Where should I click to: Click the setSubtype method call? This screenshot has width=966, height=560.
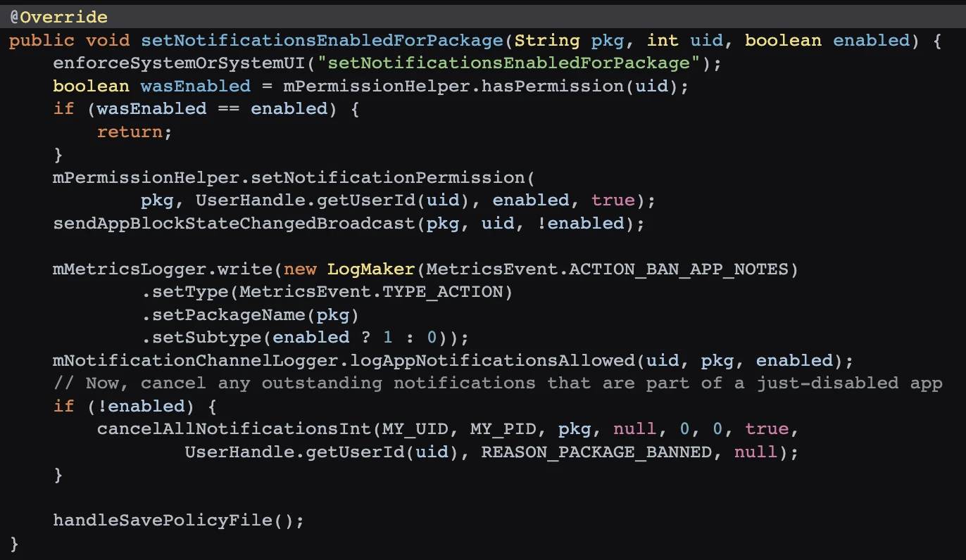206,338
